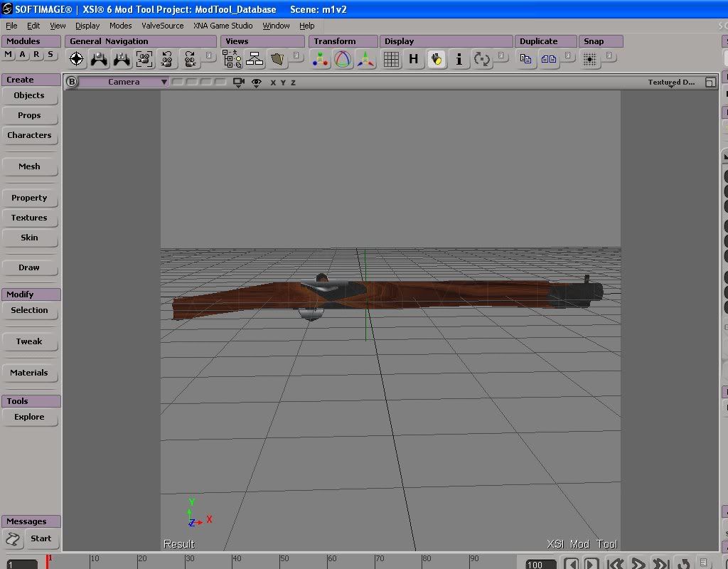Click the Explore button under Tools

30,417
